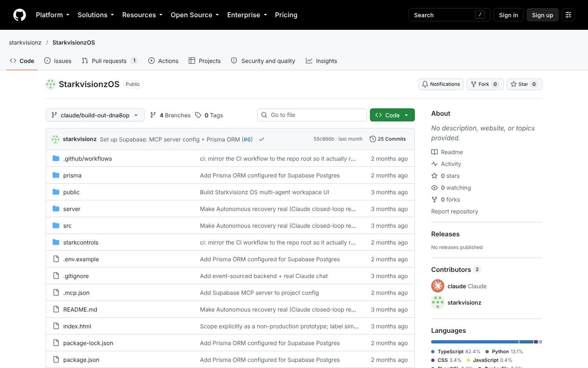This screenshot has width=588, height=368.
Task: Open the claude contributor avatar
Action: pos(438,286)
